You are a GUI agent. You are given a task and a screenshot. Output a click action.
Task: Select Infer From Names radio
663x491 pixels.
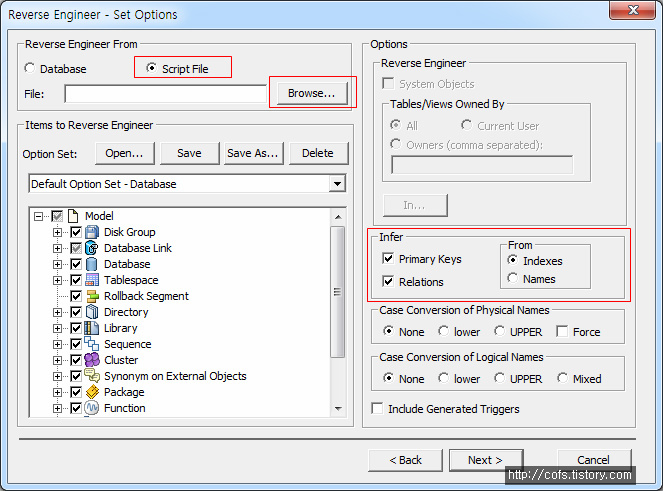512,278
